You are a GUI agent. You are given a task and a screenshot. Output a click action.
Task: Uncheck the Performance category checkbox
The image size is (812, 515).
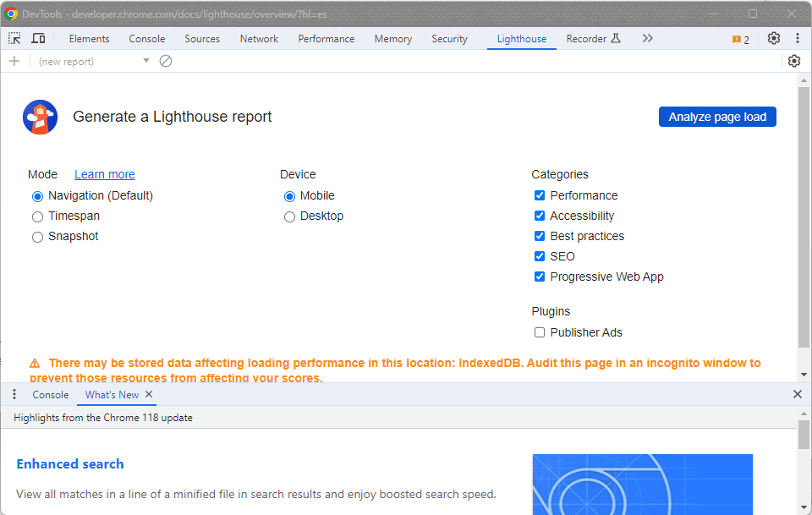coord(540,195)
